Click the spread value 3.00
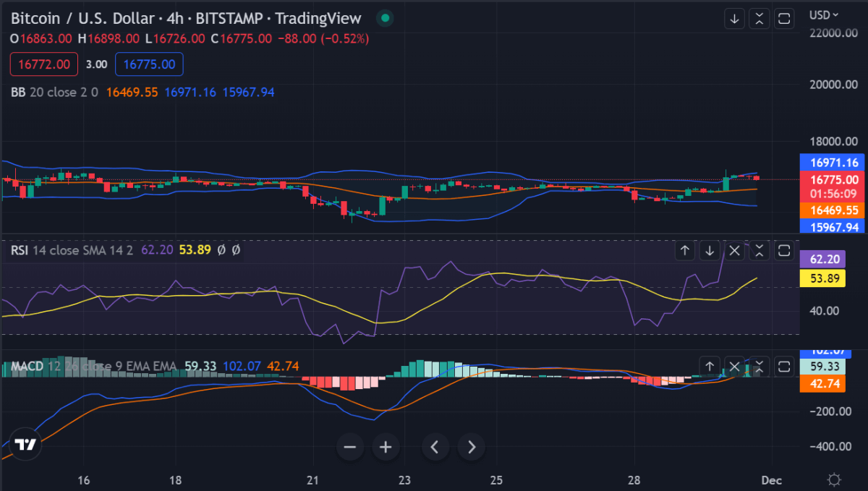 pos(97,64)
